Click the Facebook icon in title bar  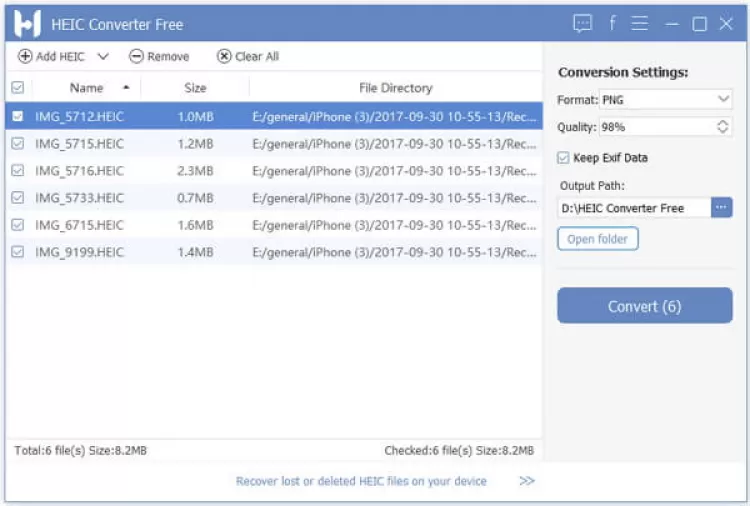tap(612, 23)
